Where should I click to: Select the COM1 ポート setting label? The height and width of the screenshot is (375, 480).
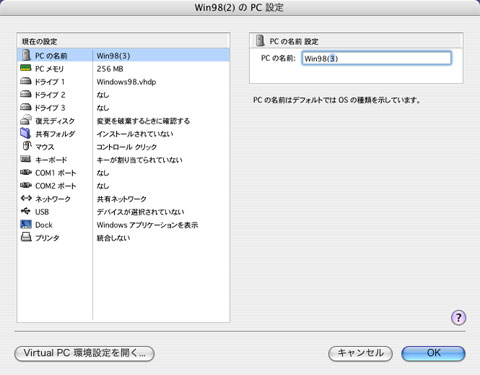[x=56, y=173]
